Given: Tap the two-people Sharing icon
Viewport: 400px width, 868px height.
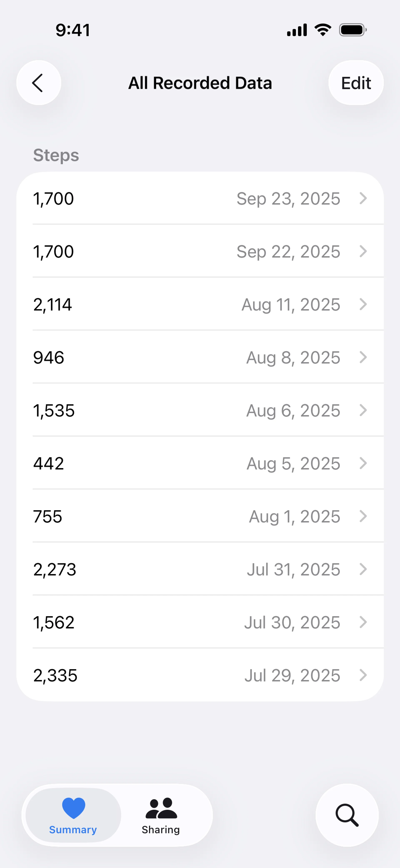Looking at the screenshot, I should [161, 808].
